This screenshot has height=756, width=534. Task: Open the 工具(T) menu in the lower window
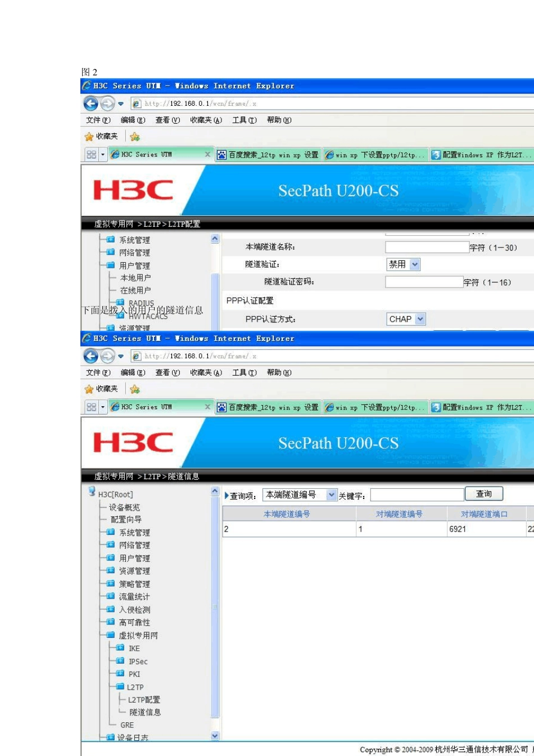[245, 373]
